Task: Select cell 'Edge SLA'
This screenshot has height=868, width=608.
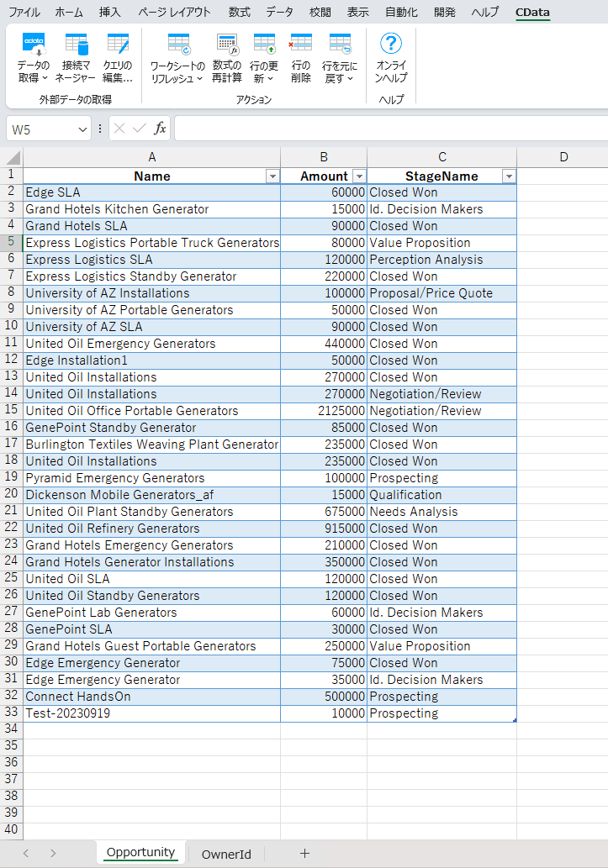Action: point(152,192)
